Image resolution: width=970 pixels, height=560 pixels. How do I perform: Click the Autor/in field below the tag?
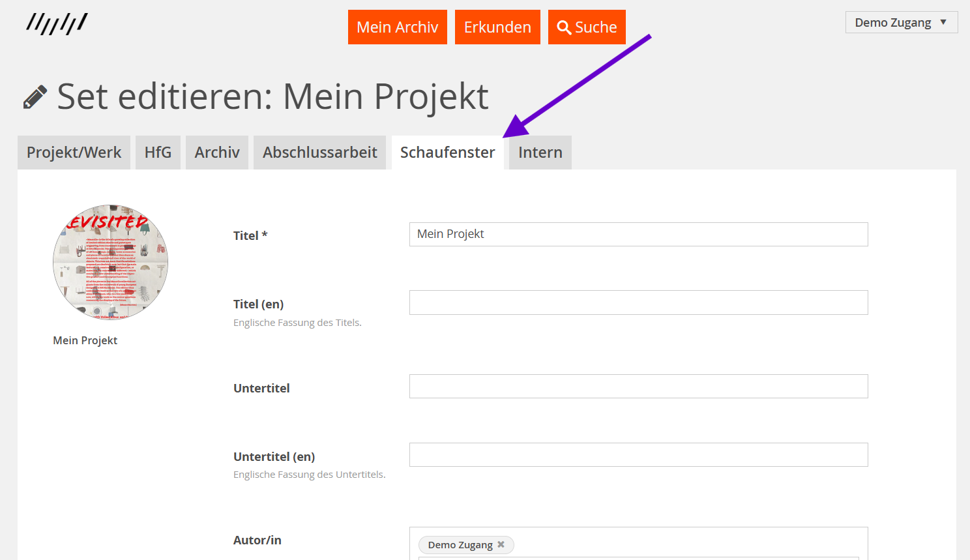[638, 557]
